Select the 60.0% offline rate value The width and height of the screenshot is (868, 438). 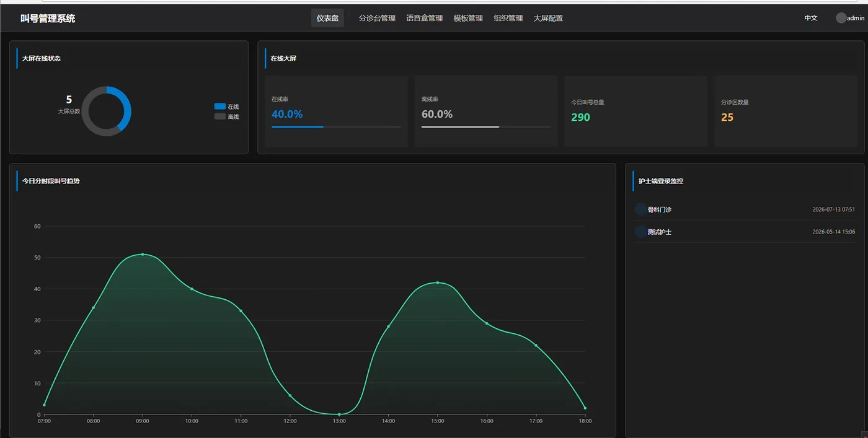click(x=437, y=114)
